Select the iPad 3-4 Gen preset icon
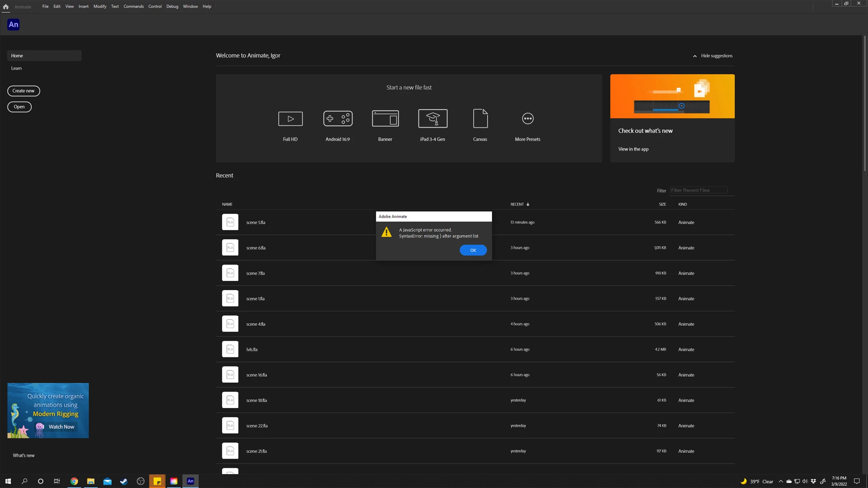The width and height of the screenshot is (868, 488). pyautogui.click(x=433, y=119)
